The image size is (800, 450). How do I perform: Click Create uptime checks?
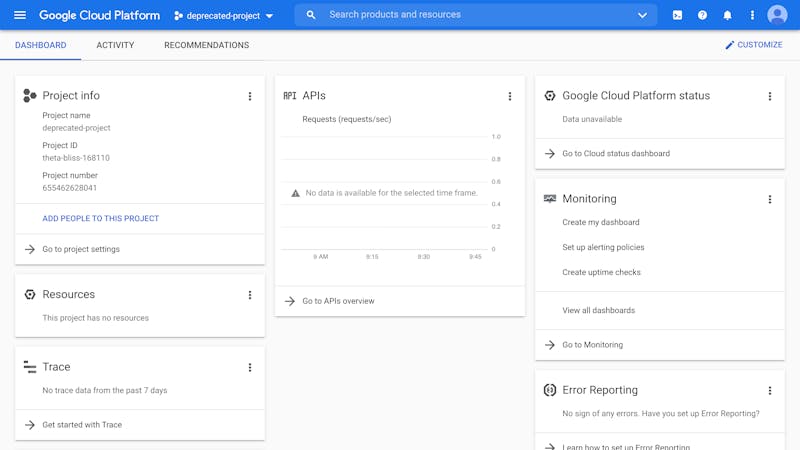(x=601, y=272)
